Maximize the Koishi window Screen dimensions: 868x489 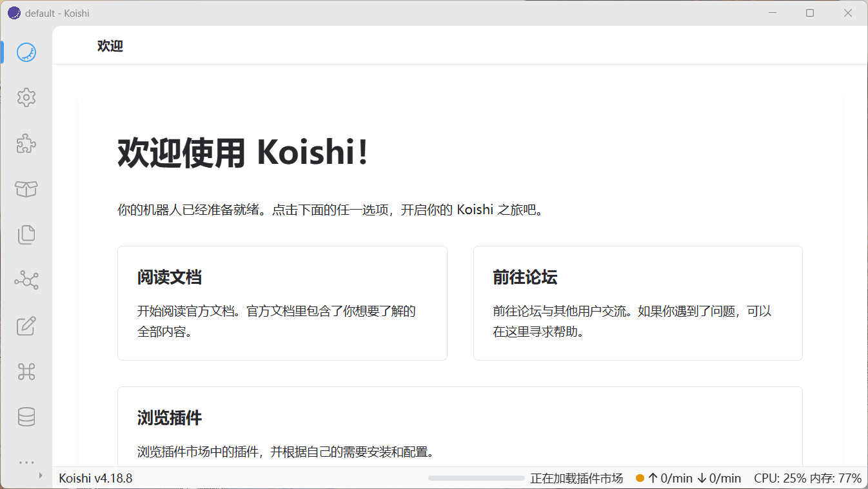(810, 13)
